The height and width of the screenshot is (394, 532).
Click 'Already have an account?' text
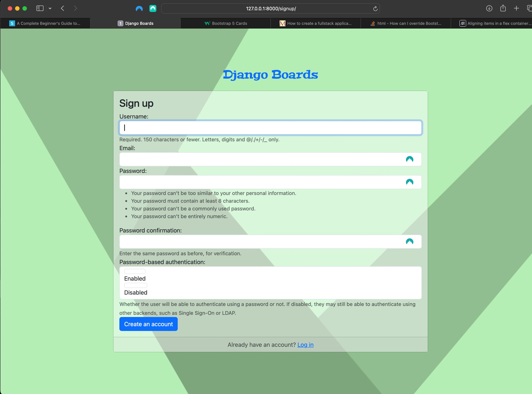[262, 345]
